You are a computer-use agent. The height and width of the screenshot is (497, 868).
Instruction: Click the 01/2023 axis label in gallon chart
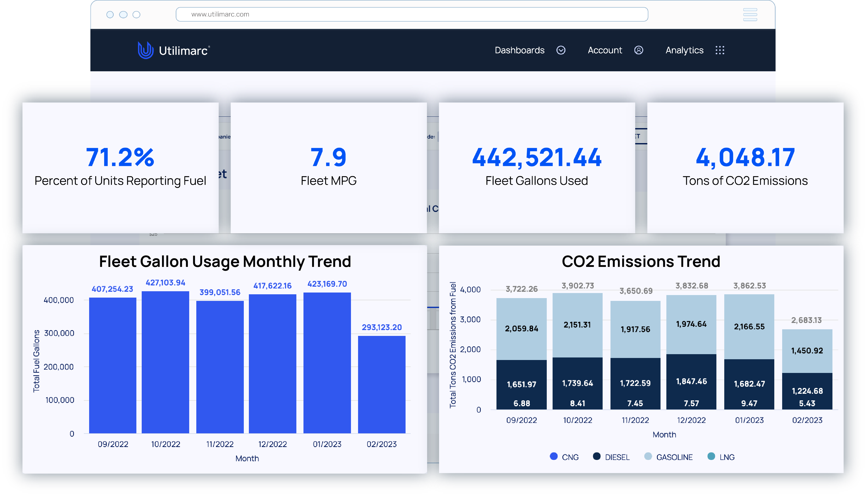pos(327,444)
